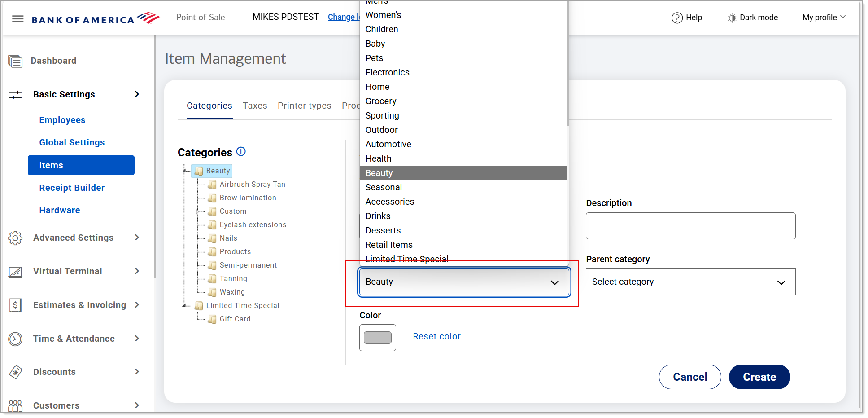Expand the Advanced Settings chevron
The width and height of the screenshot is (868, 418).
137,238
